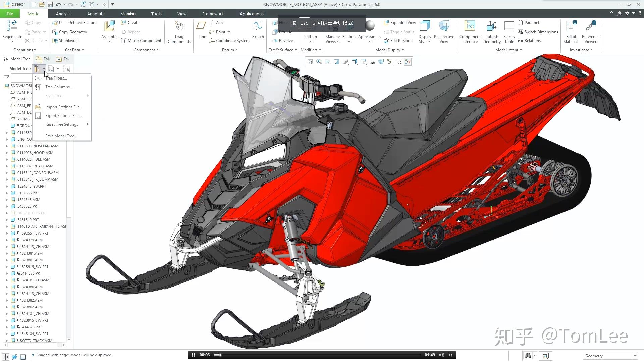Click Publish Geometry icon

pos(492,26)
